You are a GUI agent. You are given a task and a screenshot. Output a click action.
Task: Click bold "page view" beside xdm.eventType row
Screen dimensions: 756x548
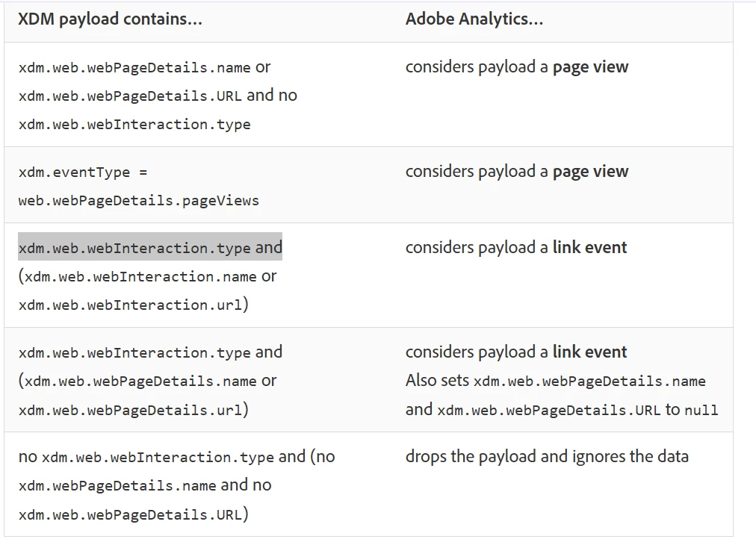click(x=590, y=172)
